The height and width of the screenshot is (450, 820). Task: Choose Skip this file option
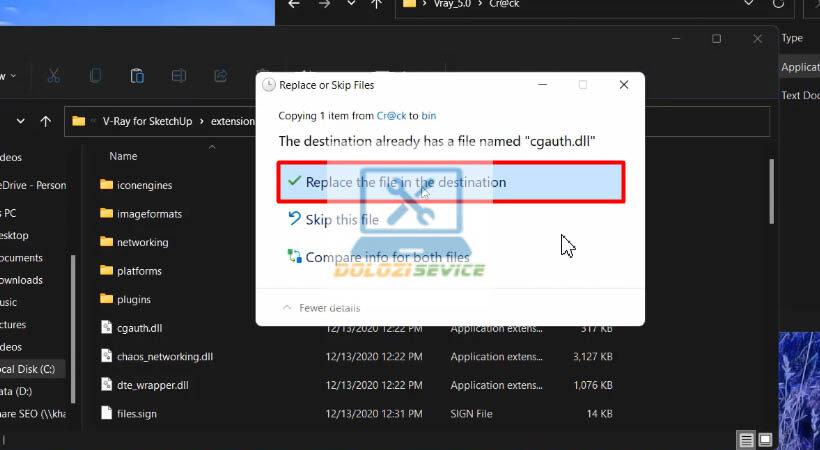(x=342, y=220)
